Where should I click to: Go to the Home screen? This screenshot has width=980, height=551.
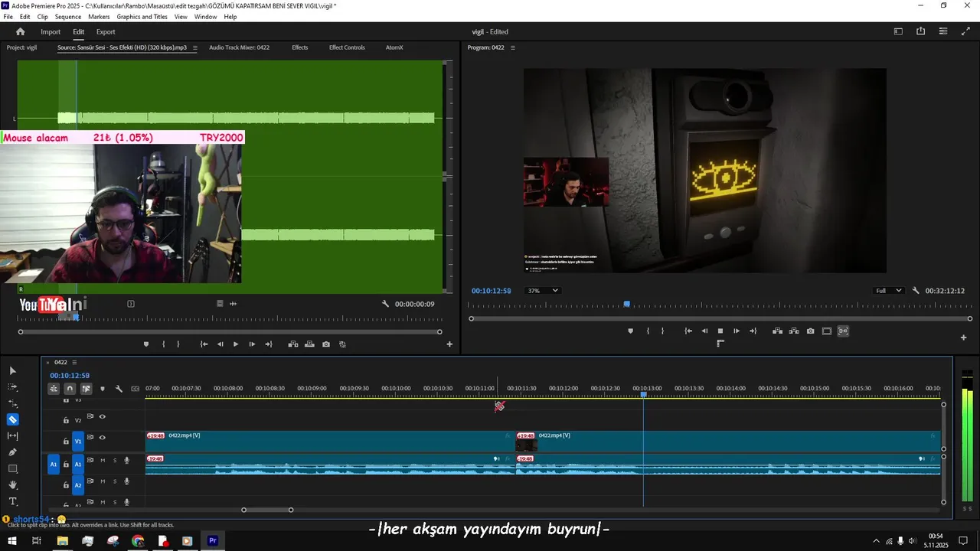click(x=21, y=32)
